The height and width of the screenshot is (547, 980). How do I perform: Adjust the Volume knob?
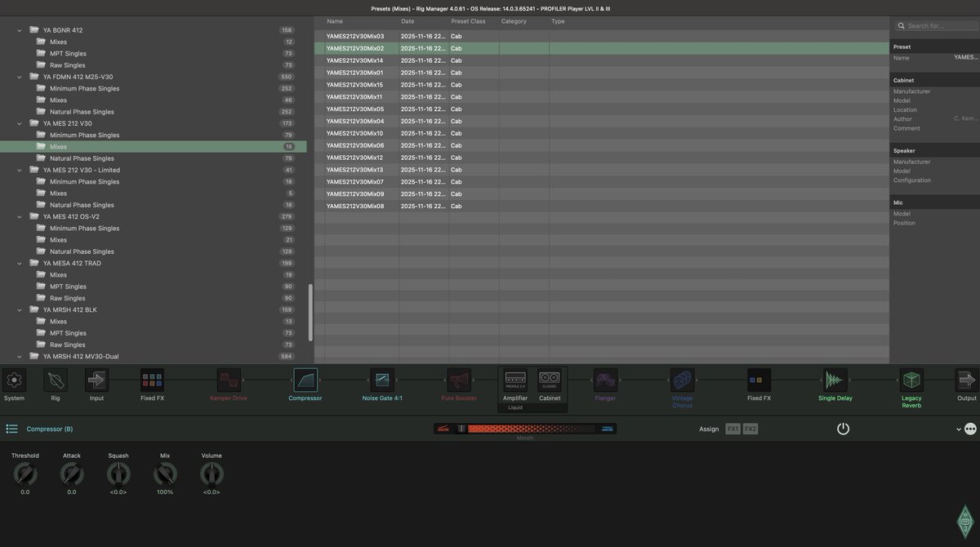pos(212,474)
